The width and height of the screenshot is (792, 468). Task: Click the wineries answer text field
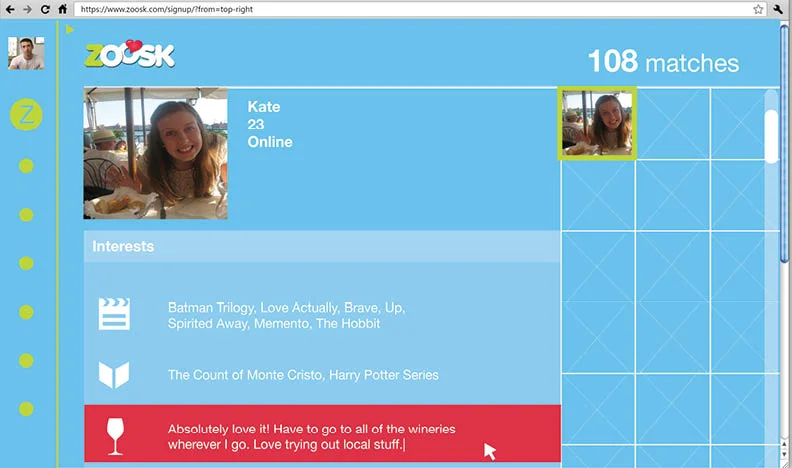pyautogui.click(x=322, y=433)
